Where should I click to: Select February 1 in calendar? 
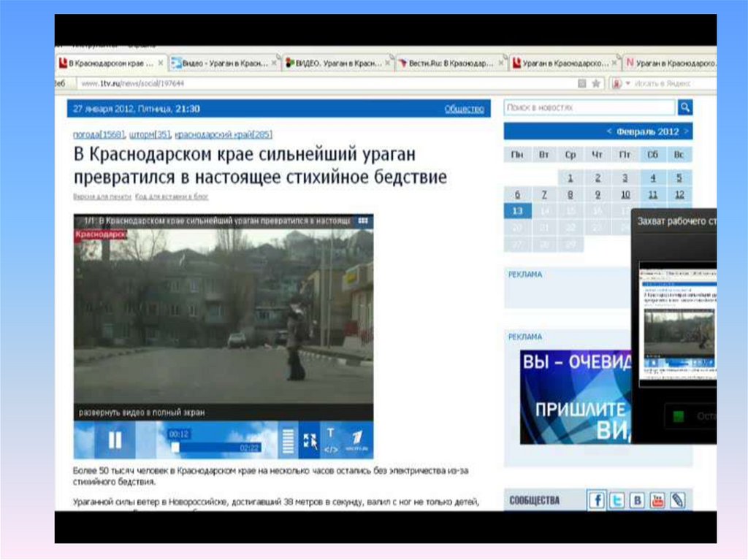pos(570,178)
